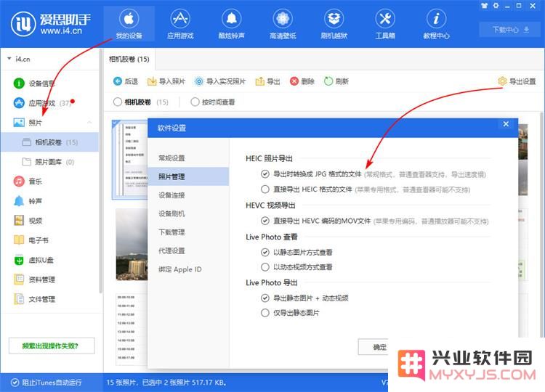Open the 高清壁纸 wallpapers section
The height and width of the screenshot is (392, 545).
pyautogui.click(x=283, y=24)
